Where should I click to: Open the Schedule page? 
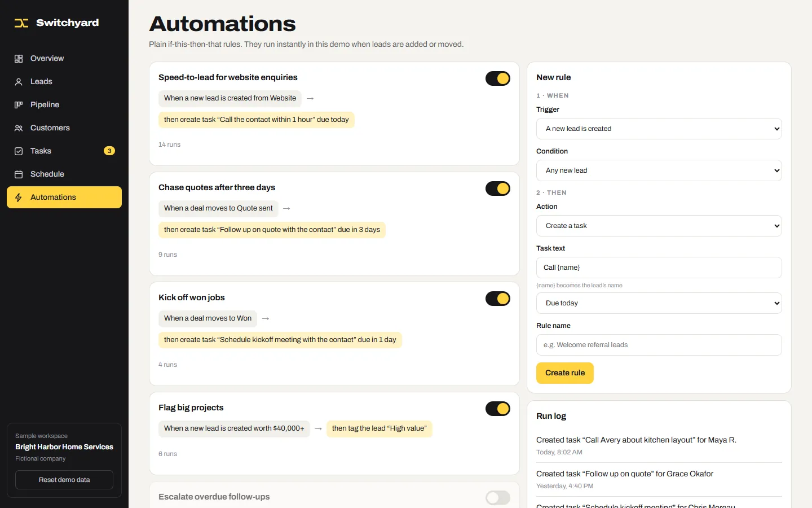[x=64, y=174]
